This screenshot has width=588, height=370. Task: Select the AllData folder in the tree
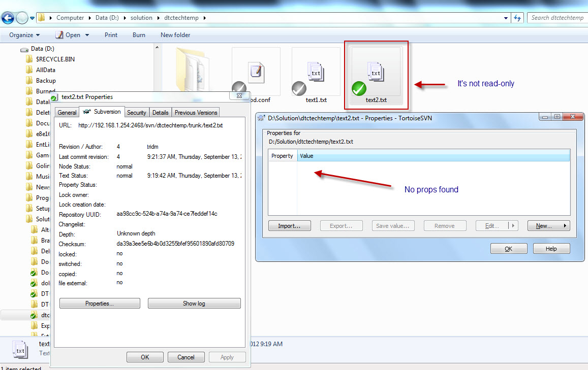pyautogui.click(x=45, y=70)
